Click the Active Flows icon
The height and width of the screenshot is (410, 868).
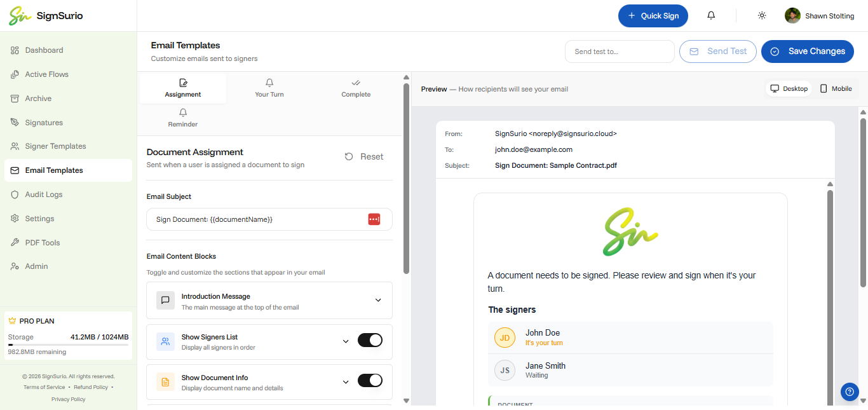15,74
